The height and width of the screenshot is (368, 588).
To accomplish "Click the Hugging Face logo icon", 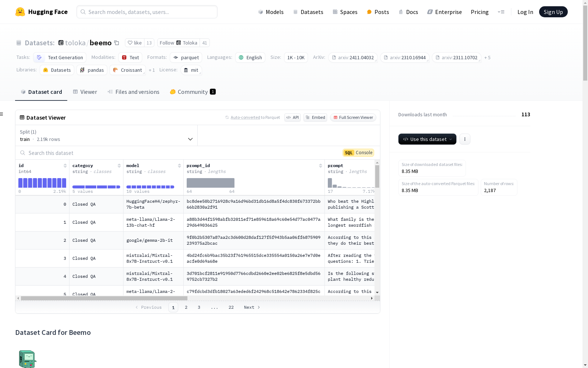I will click(x=20, y=12).
